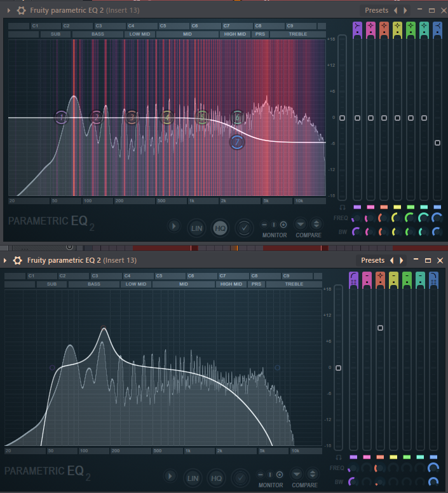Toggle the checkmark band-tokens button in the lower EQ

(240, 478)
